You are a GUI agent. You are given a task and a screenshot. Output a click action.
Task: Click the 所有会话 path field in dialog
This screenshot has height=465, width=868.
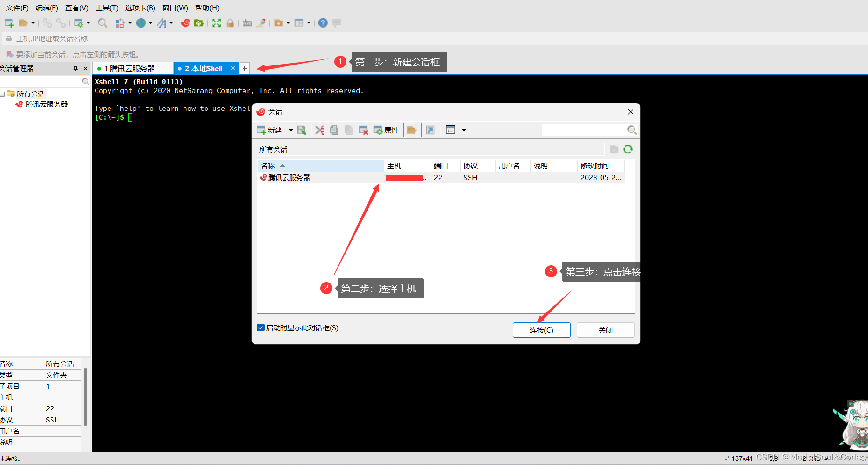click(431, 149)
